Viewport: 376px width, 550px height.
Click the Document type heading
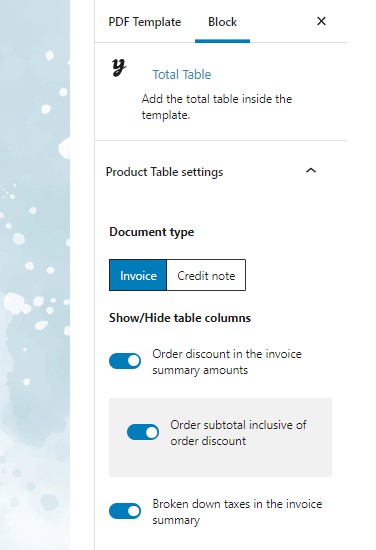[152, 232]
